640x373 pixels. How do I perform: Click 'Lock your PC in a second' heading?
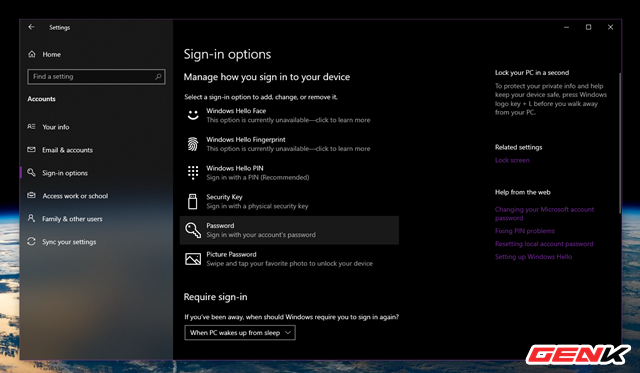coord(532,73)
